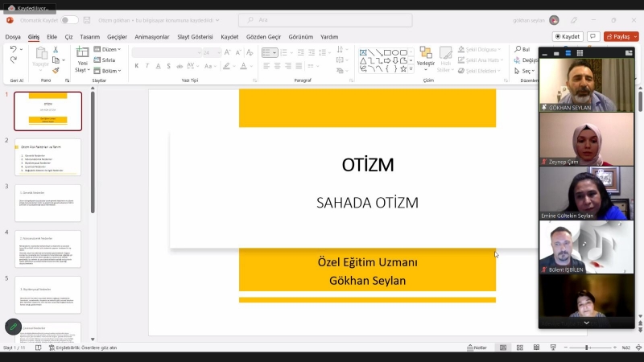Toggle bold formatting with K button
Viewport: 644px width, 362px height.
click(137, 66)
